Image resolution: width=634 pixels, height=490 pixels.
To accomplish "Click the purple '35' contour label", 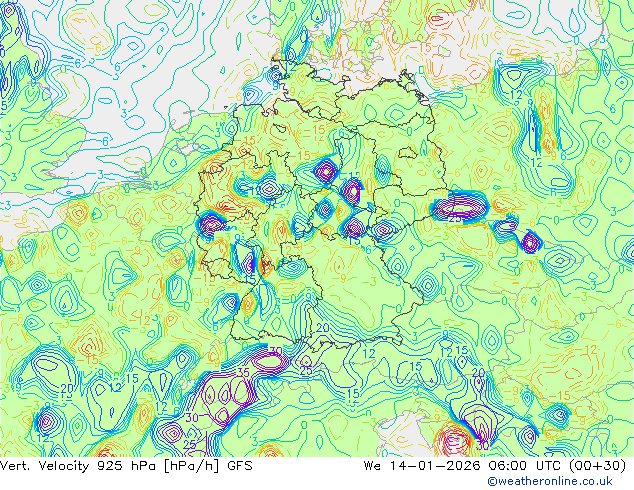I will tap(243, 372).
